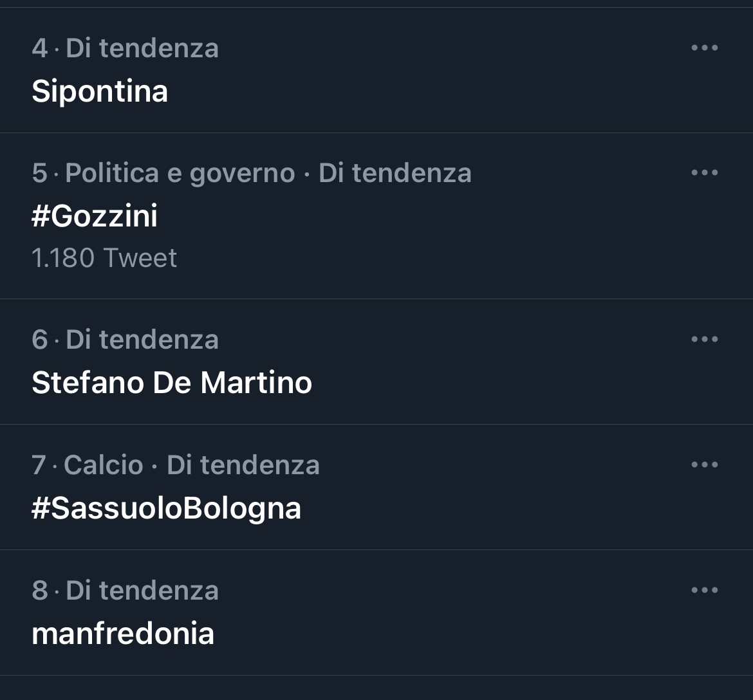The width and height of the screenshot is (753, 700).
Task: Click rank number 5 above #Gozzini
Action: coord(39,172)
